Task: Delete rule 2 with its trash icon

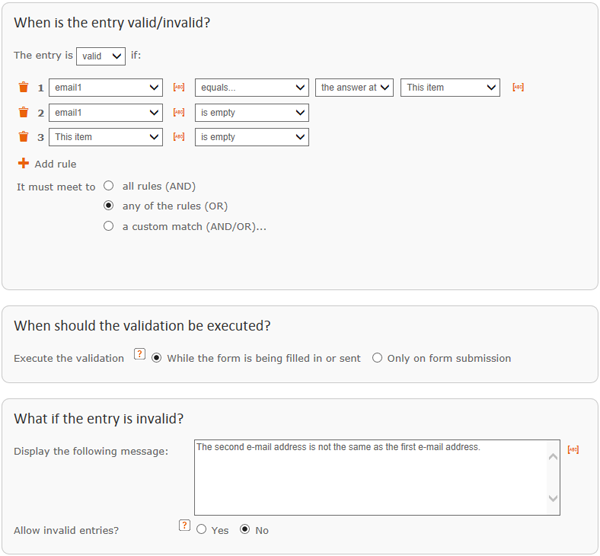Action: (23, 112)
